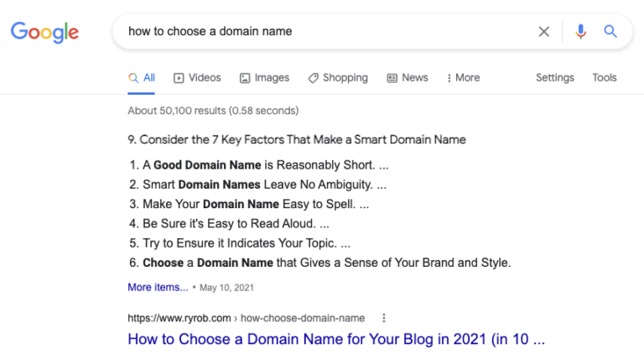This screenshot has width=644, height=360.
Task: Open the More search categories menu
Action: point(464,78)
